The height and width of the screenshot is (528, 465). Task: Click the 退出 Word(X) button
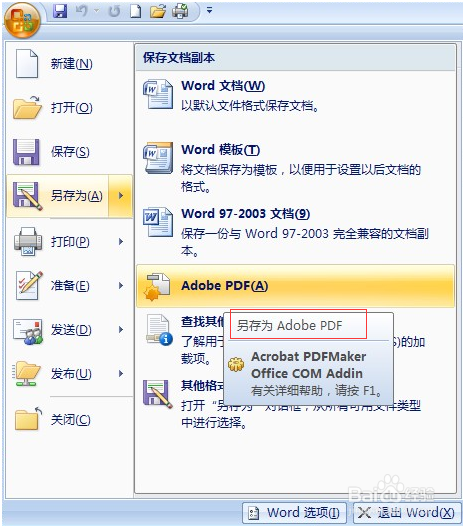point(407,513)
